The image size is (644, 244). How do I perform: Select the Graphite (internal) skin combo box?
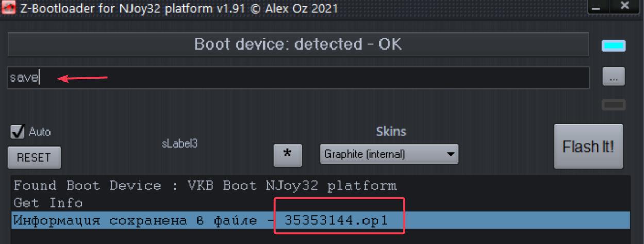(389, 154)
